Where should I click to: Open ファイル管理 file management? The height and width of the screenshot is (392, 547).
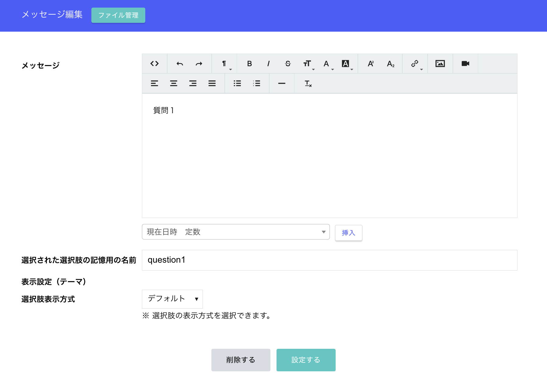(118, 15)
